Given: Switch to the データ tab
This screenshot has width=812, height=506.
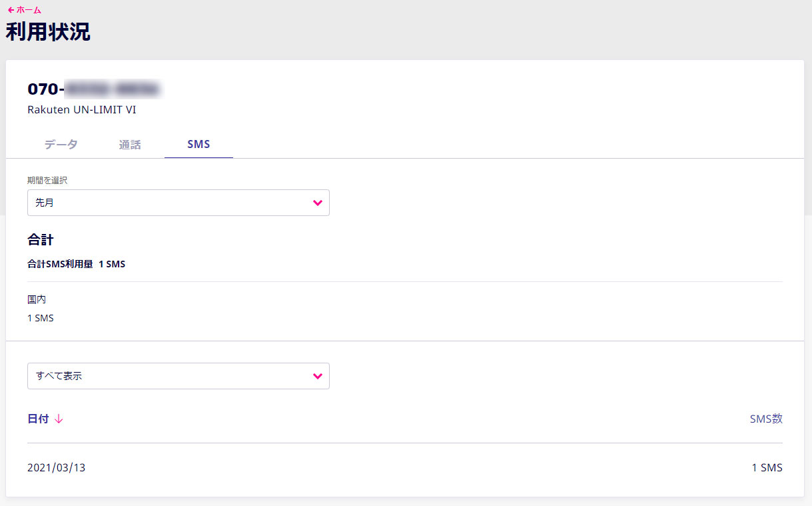Looking at the screenshot, I should point(61,145).
